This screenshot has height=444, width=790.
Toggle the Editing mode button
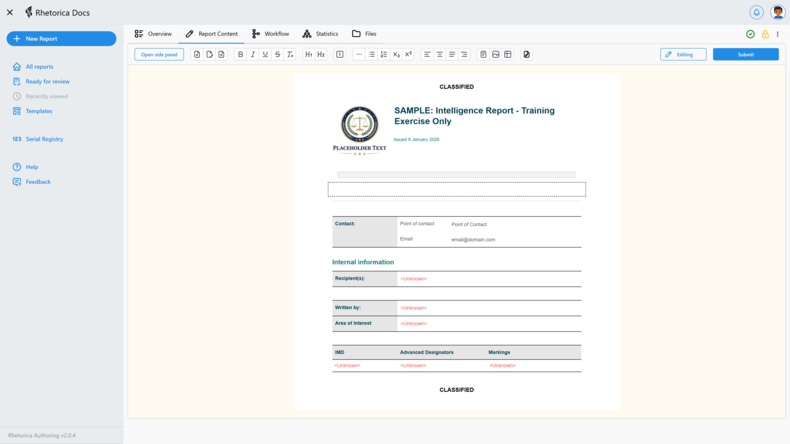683,54
